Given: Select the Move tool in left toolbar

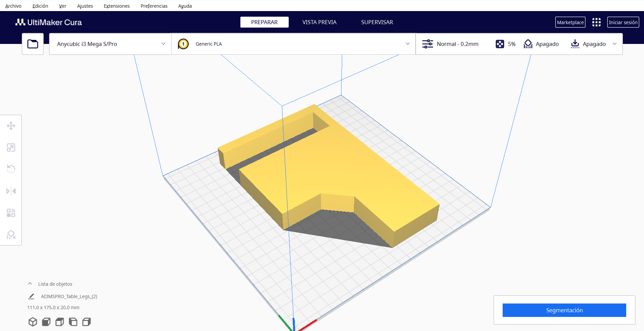Looking at the screenshot, I should [11, 126].
